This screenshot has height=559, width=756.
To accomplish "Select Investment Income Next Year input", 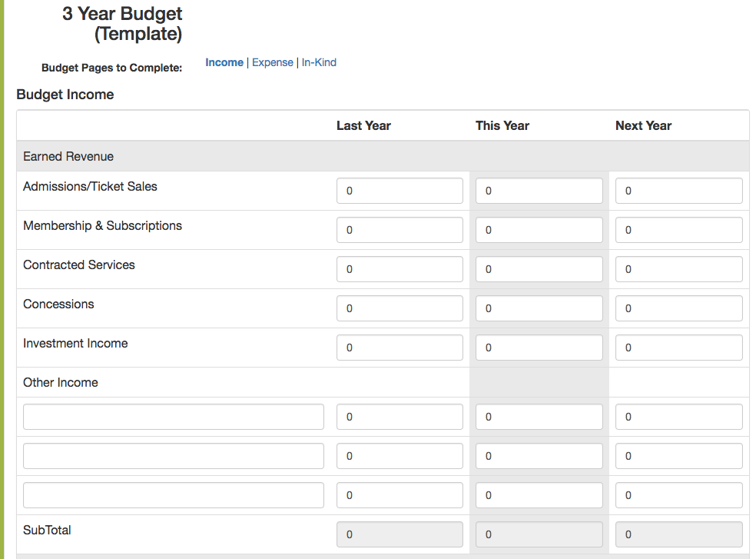I will (x=679, y=348).
